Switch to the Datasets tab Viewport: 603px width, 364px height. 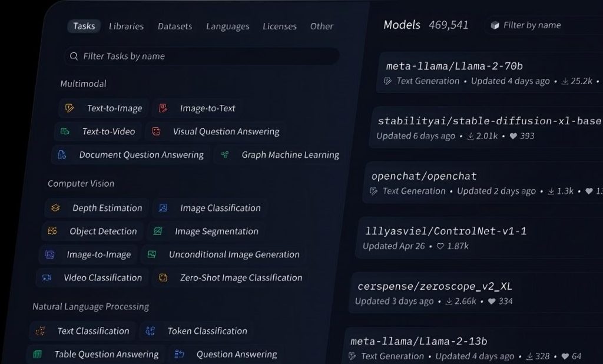174,26
